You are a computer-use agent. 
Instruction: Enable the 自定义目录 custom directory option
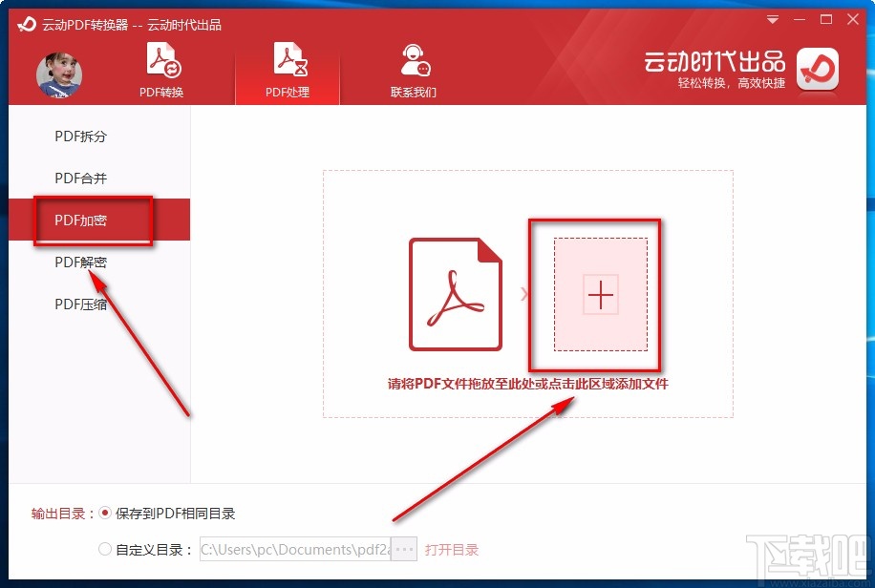coord(105,549)
